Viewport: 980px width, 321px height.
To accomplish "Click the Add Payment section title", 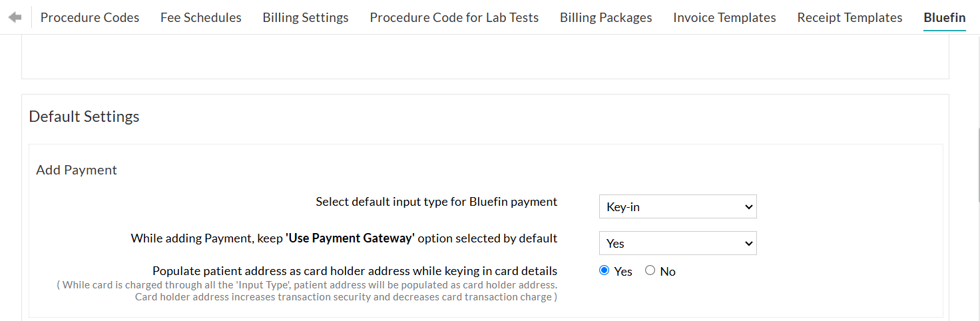I will (77, 170).
